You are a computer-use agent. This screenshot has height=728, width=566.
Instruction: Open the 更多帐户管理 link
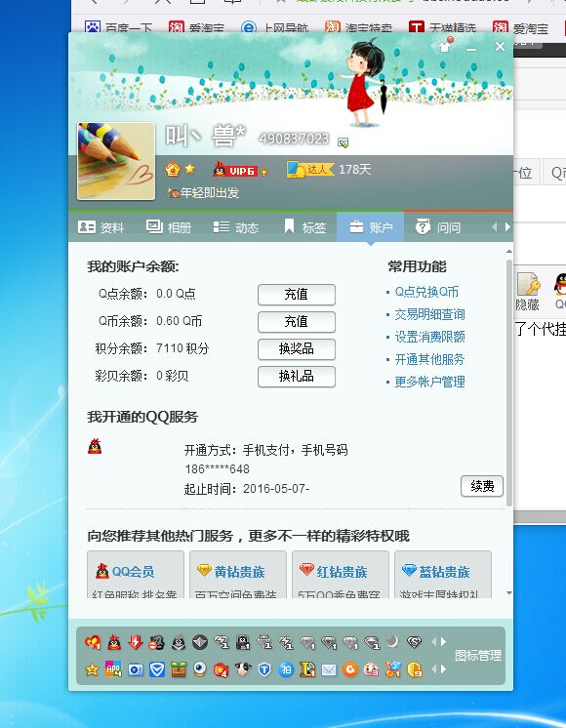pos(429,382)
